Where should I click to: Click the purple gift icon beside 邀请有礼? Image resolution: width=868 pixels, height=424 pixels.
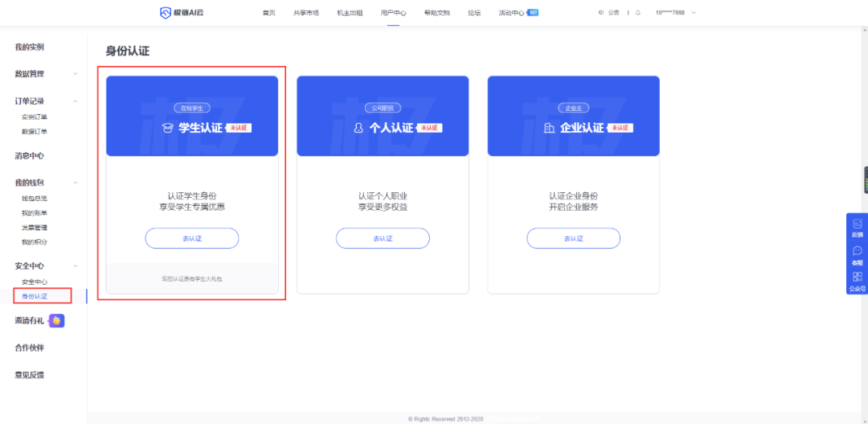click(56, 320)
